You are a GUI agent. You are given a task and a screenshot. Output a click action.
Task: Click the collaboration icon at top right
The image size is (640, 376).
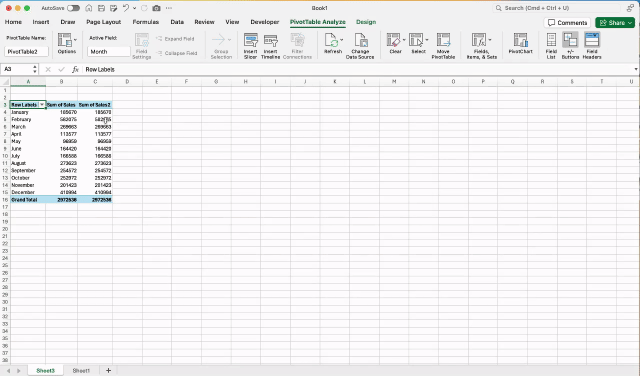[630, 8]
